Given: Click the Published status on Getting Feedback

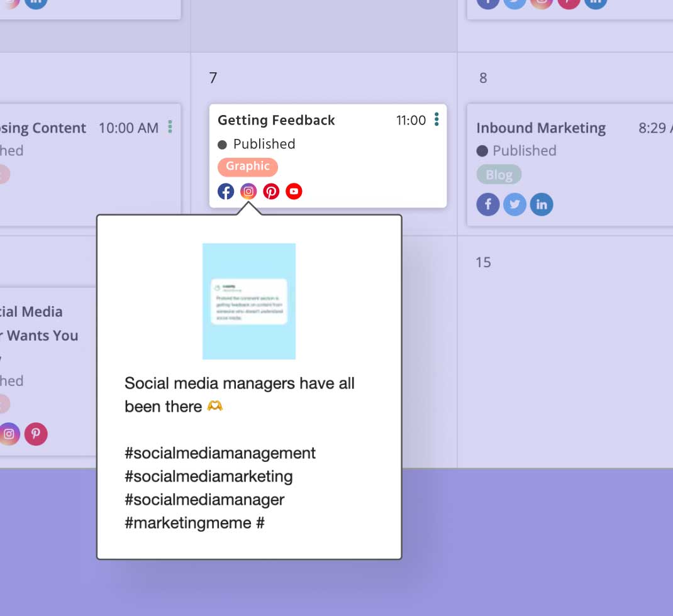Looking at the screenshot, I should point(264,144).
